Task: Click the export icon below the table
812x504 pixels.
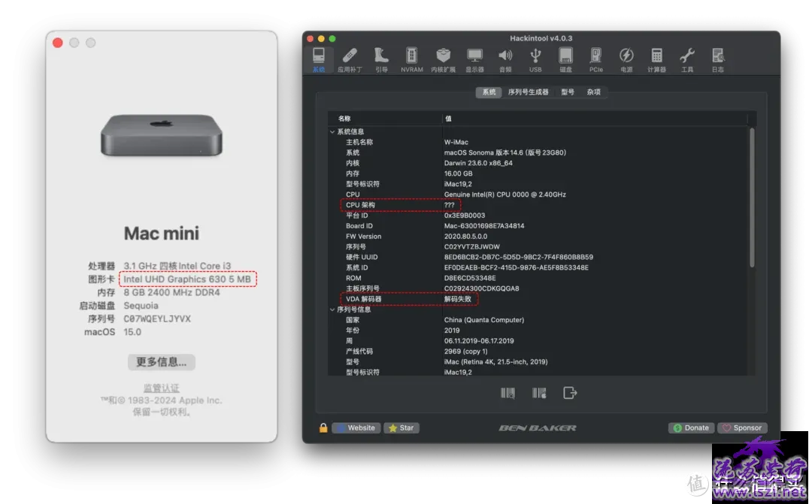Action: point(570,394)
